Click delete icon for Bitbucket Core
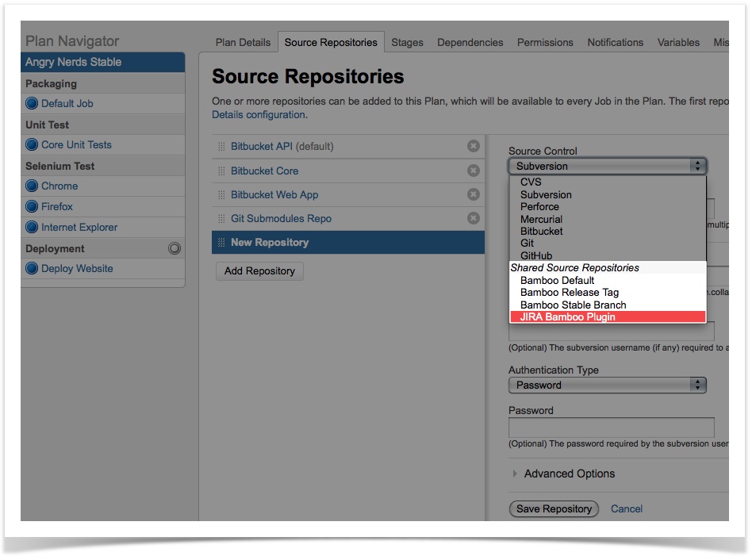Image resolution: width=756 pixels, height=560 pixels. click(473, 171)
